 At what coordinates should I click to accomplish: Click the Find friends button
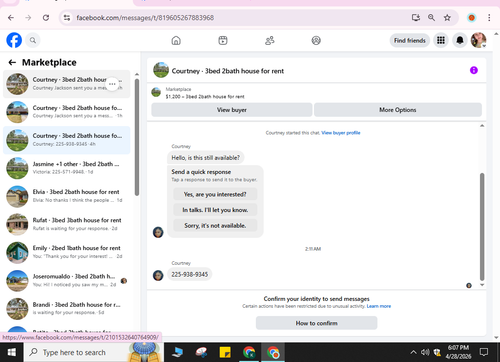410,40
